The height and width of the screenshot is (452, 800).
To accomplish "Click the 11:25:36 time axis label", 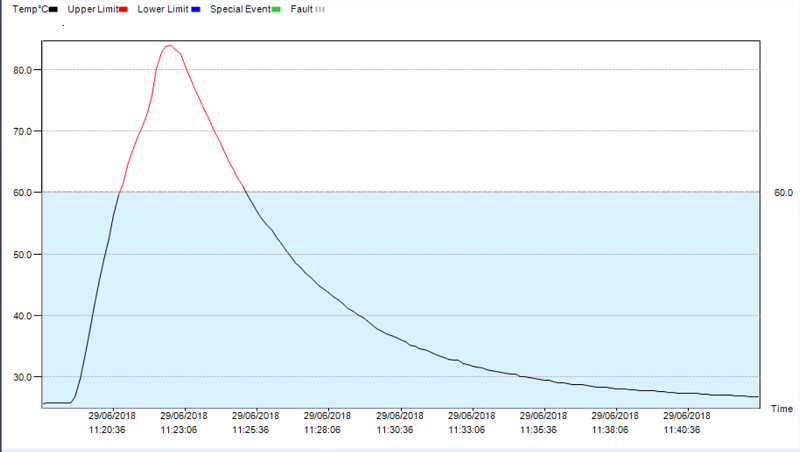I will 251,430.
